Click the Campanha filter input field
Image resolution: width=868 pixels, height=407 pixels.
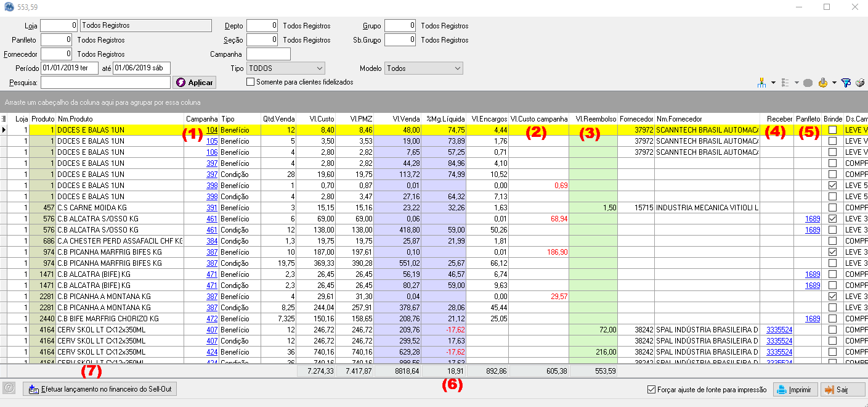tap(269, 54)
